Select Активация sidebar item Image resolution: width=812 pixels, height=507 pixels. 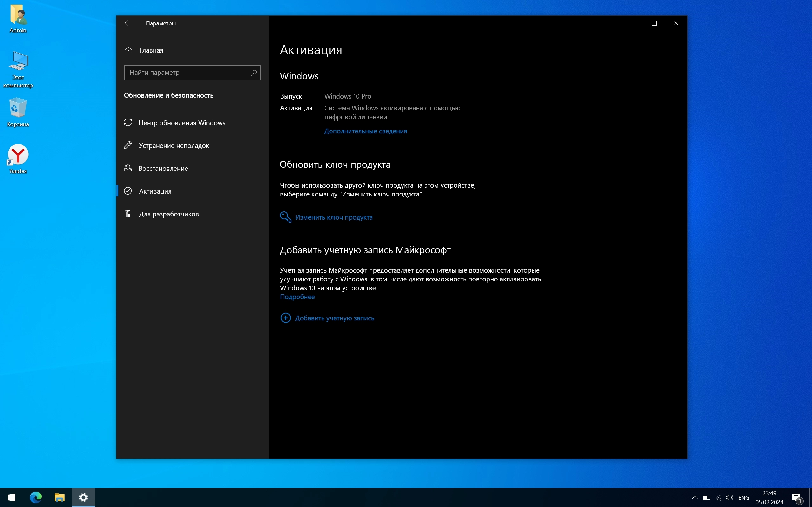[x=155, y=191]
